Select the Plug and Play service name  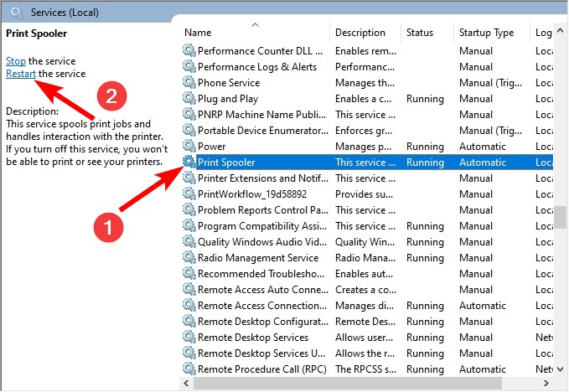coord(228,99)
